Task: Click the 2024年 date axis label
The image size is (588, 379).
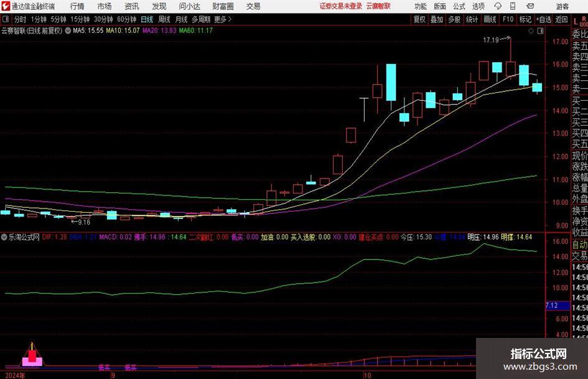Action: tap(16, 375)
